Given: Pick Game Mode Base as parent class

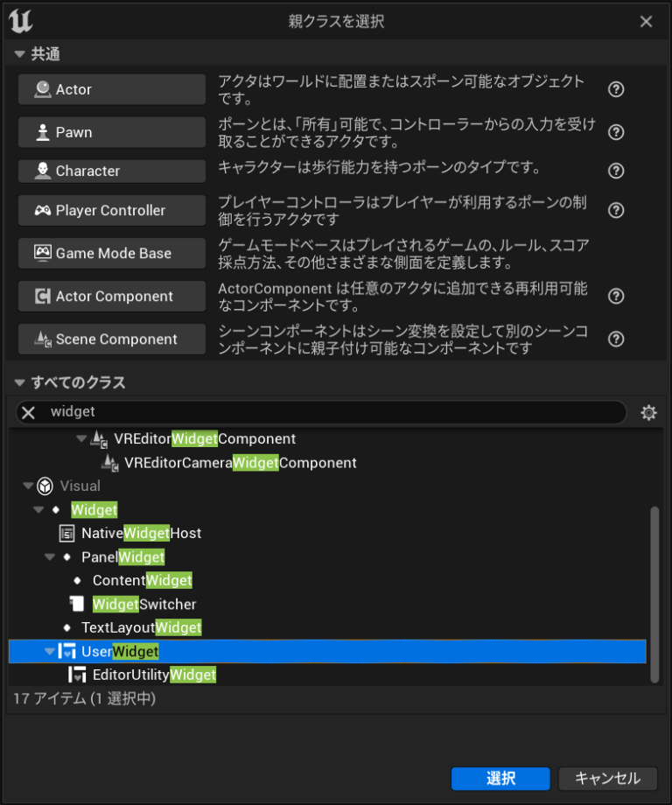Looking at the screenshot, I should pos(112,253).
